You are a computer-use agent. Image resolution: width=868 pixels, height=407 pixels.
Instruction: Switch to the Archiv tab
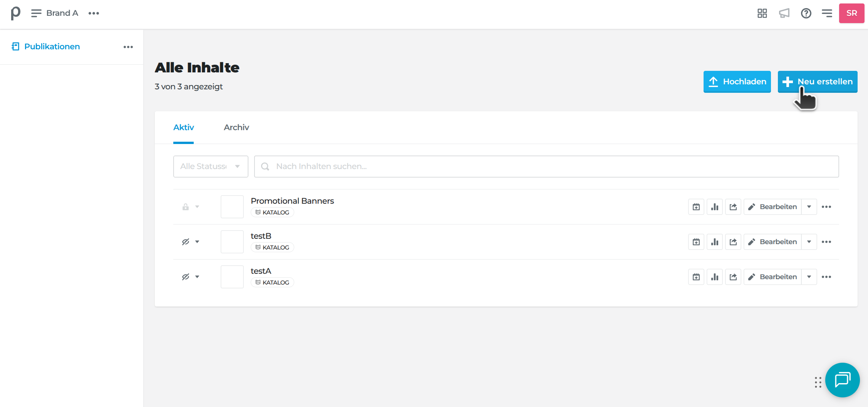pos(236,127)
